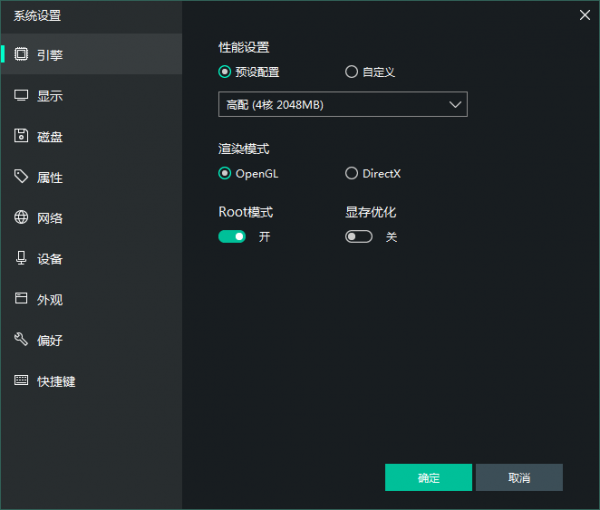Open the 高配 (4核 2048MB) dropdown
The height and width of the screenshot is (510, 600).
pyautogui.click(x=342, y=104)
